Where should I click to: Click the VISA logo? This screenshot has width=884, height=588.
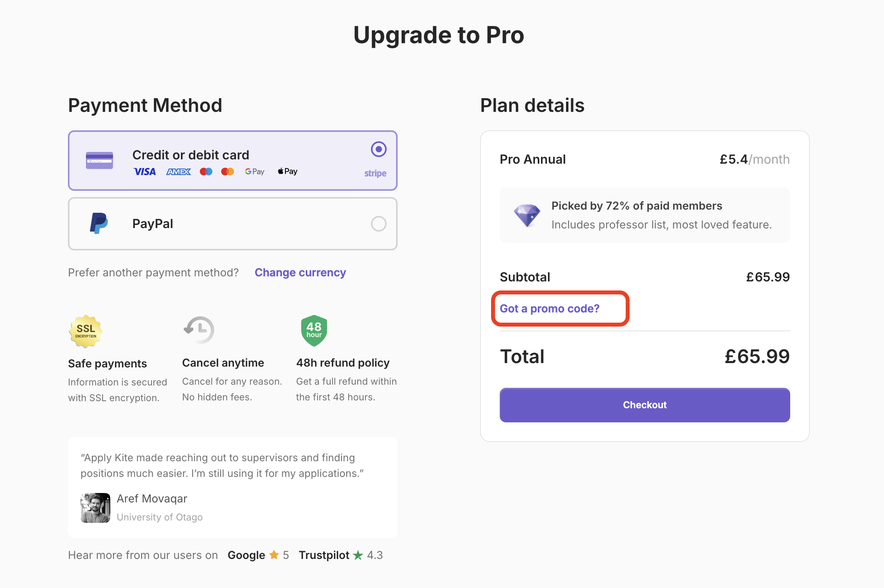tap(144, 172)
